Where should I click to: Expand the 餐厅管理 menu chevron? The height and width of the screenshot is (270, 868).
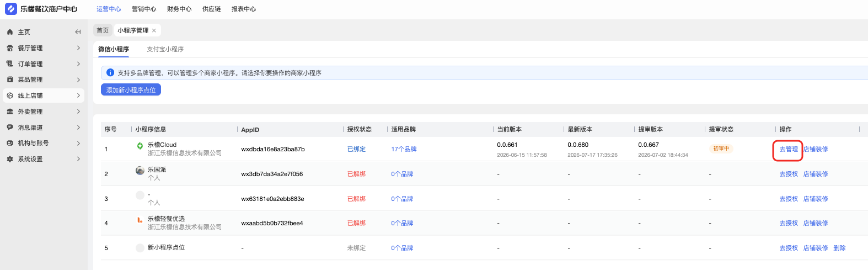click(78, 48)
